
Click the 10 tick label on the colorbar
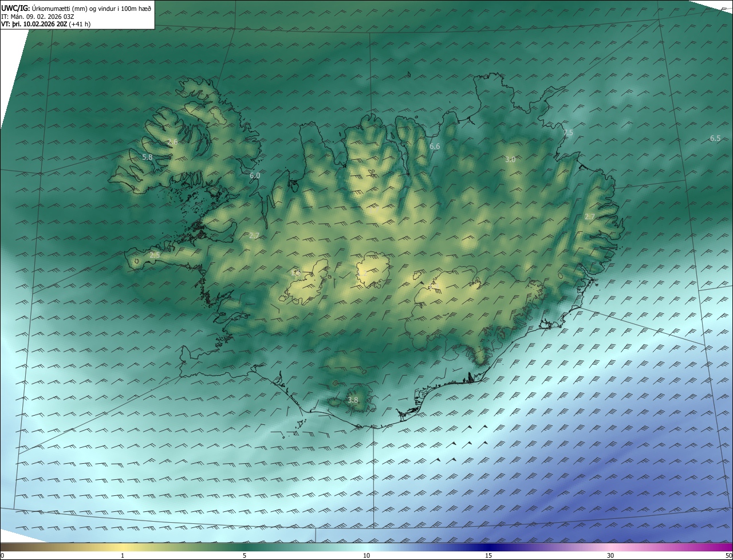366,555
